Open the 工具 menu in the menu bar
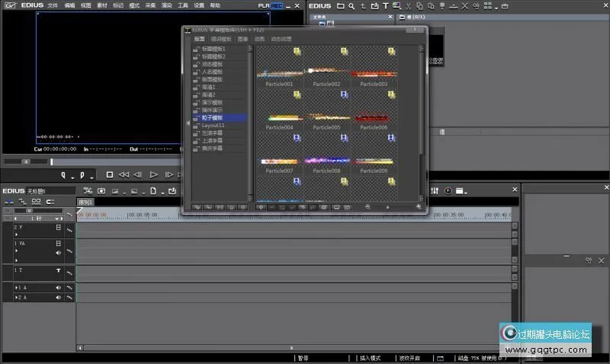Screen dimensions: 610x364 183,5
